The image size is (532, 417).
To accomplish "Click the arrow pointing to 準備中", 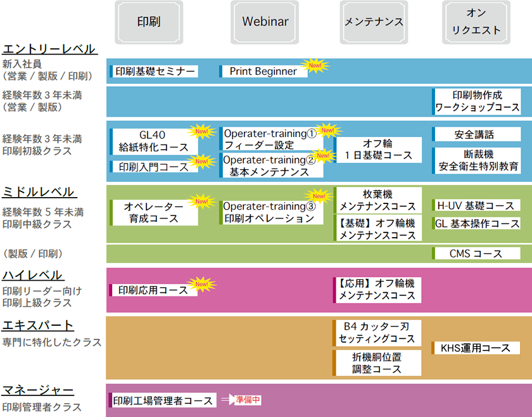I will click(x=227, y=400).
